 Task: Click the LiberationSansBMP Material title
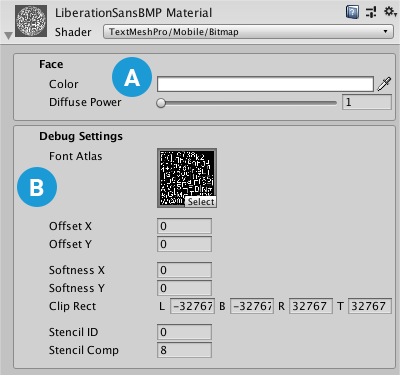133,13
